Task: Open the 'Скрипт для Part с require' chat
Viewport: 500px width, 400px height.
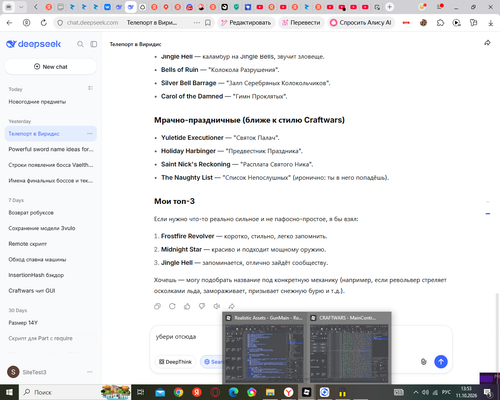Action: click(51, 338)
